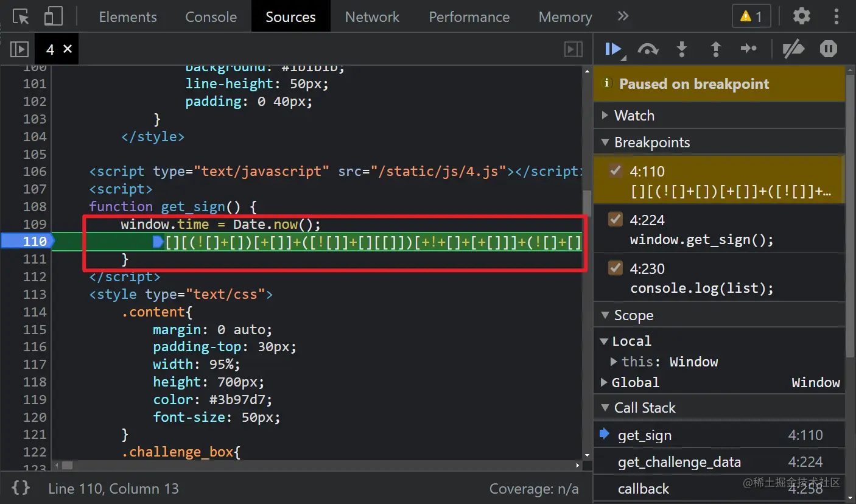The image size is (856, 504).
Task: Click 'function get_sign() {' code line
Action: [174, 206]
